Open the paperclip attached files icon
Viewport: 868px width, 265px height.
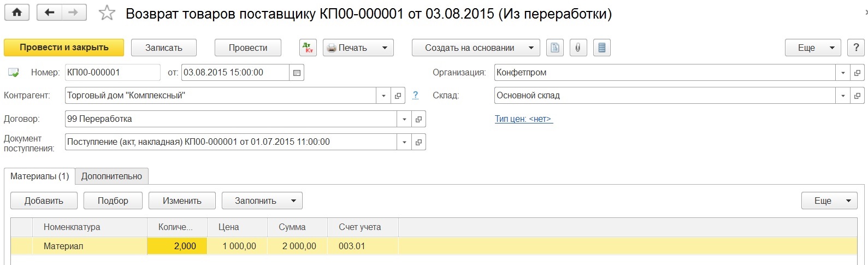[578, 48]
